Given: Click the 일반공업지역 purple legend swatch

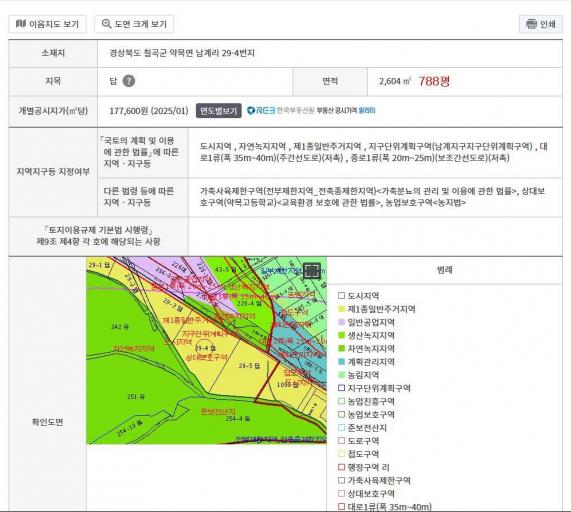Looking at the screenshot, I should [x=341, y=322].
